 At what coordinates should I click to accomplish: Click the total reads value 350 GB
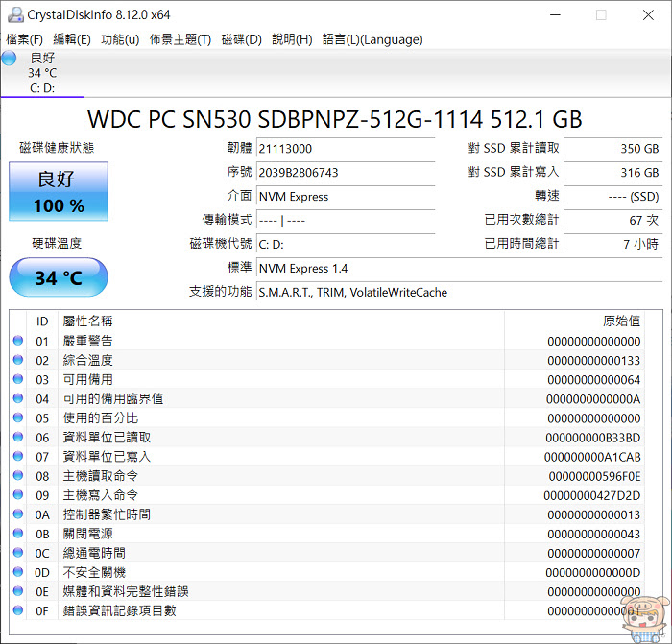pos(613,149)
